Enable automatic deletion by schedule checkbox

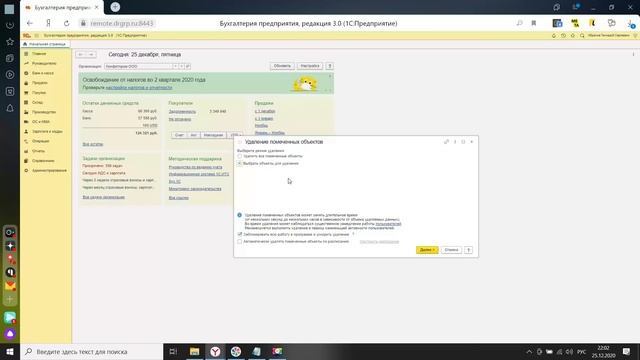tap(240, 242)
